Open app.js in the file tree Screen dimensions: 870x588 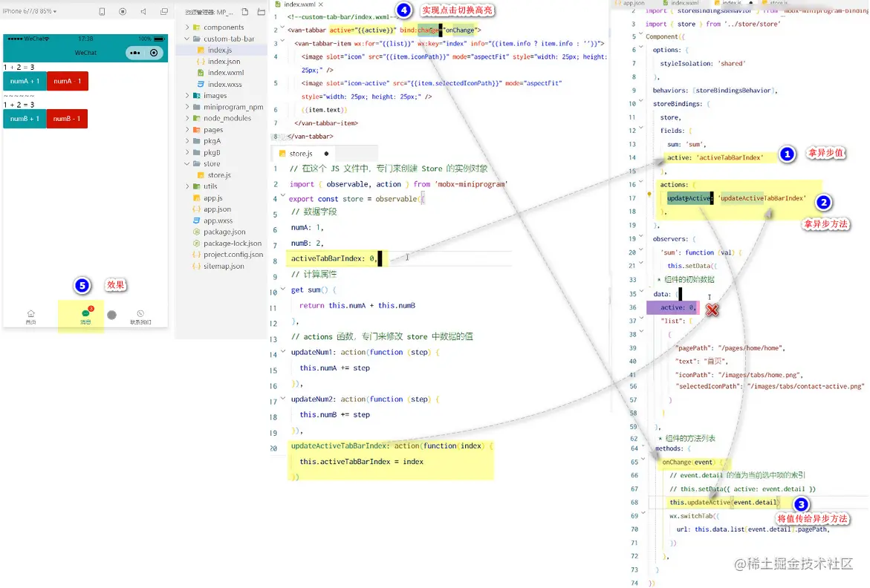coord(213,197)
